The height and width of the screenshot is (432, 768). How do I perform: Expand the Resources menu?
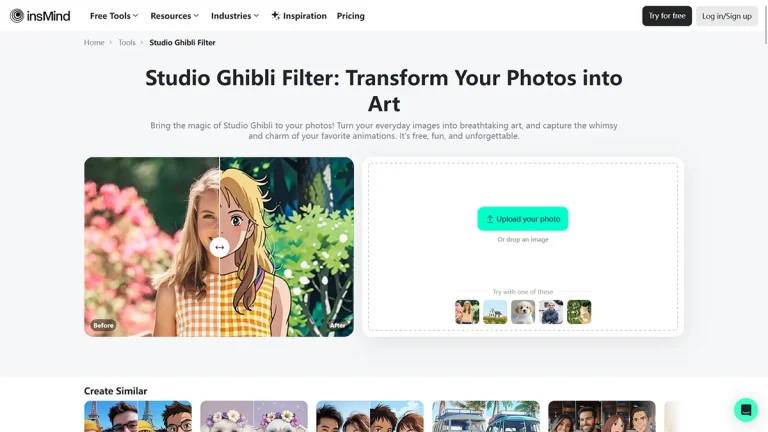point(174,16)
